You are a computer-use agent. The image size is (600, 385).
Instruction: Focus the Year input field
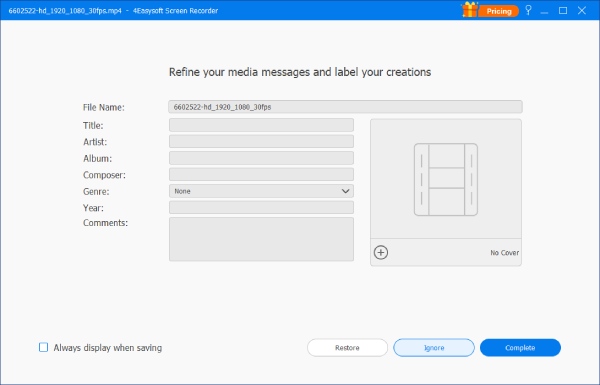pyautogui.click(x=261, y=207)
